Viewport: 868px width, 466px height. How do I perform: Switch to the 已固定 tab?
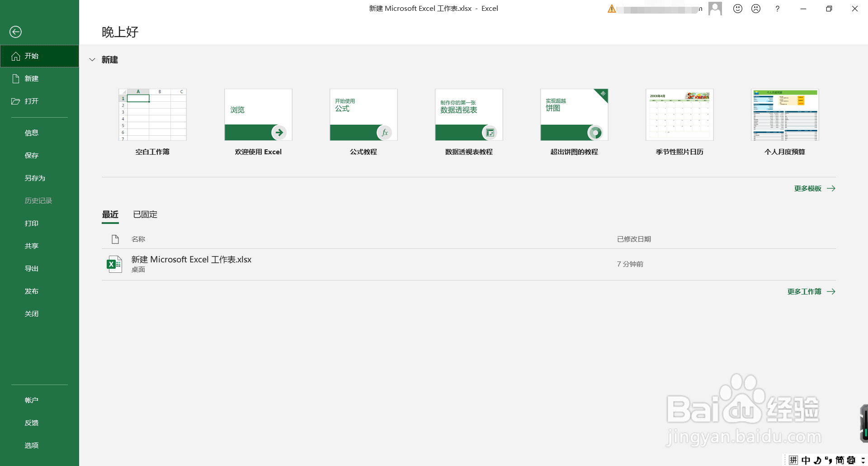[145, 214]
